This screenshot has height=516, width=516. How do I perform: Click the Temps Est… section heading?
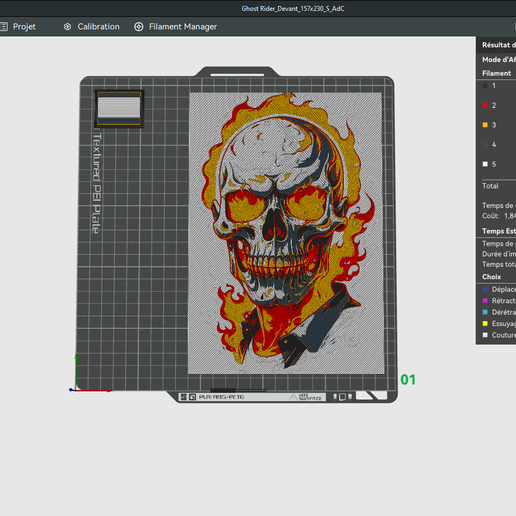click(x=499, y=231)
